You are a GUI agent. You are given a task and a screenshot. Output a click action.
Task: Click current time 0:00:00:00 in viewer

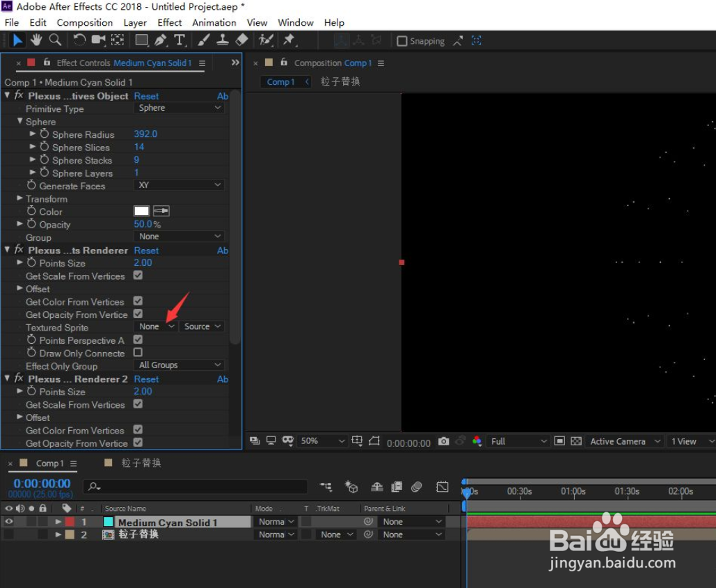408,443
